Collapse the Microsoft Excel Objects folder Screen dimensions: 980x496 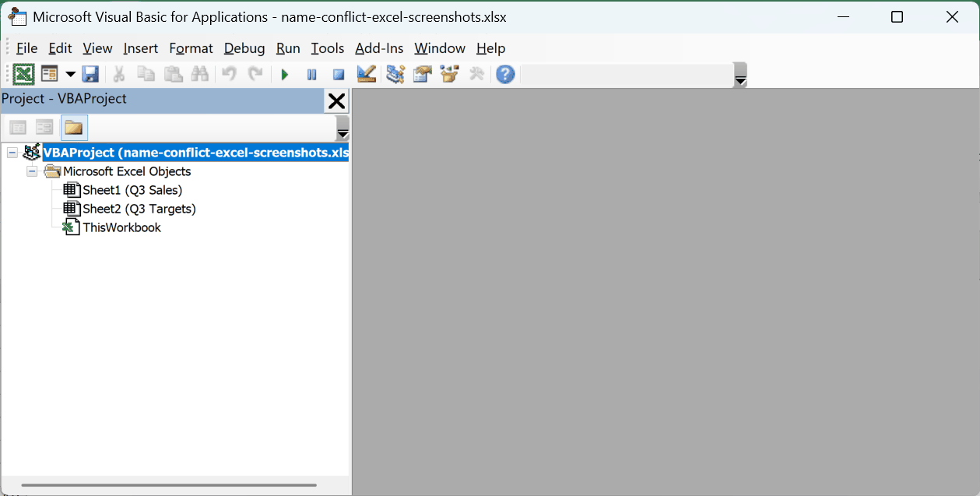pyautogui.click(x=32, y=171)
